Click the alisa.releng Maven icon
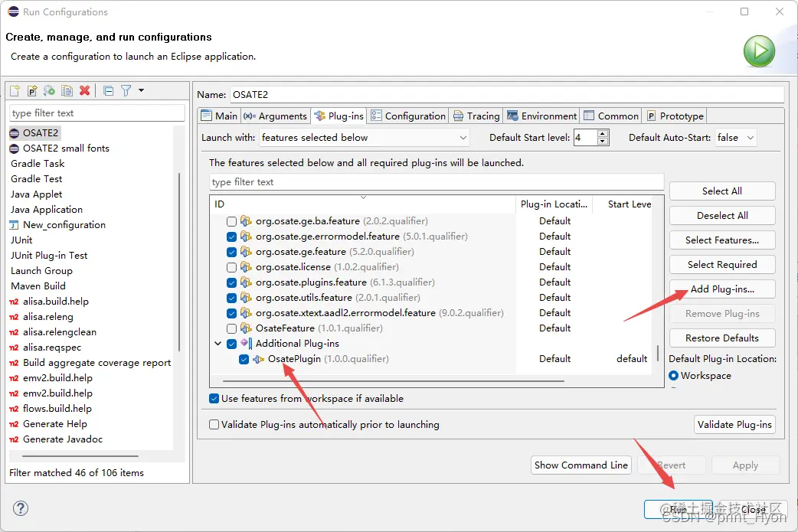 [x=15, y=317]
